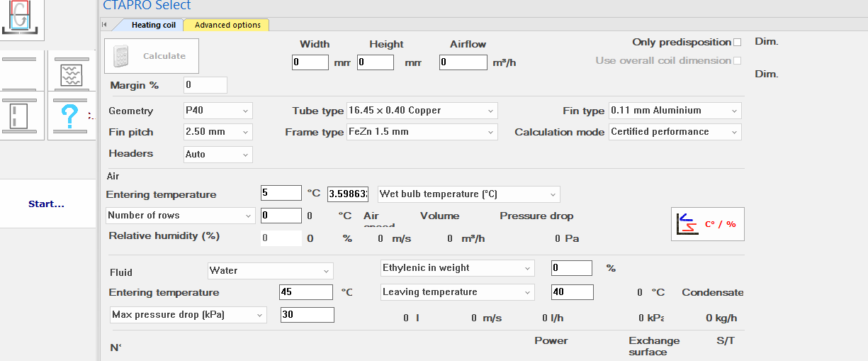The image size is (868, 361).
Task: Switch to the Advanced options tab
Action: 227,25
